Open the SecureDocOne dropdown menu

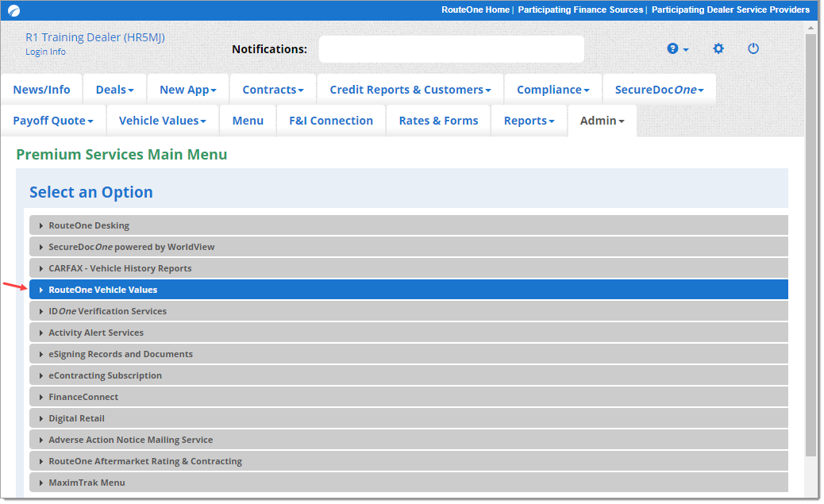pos(659,90)
